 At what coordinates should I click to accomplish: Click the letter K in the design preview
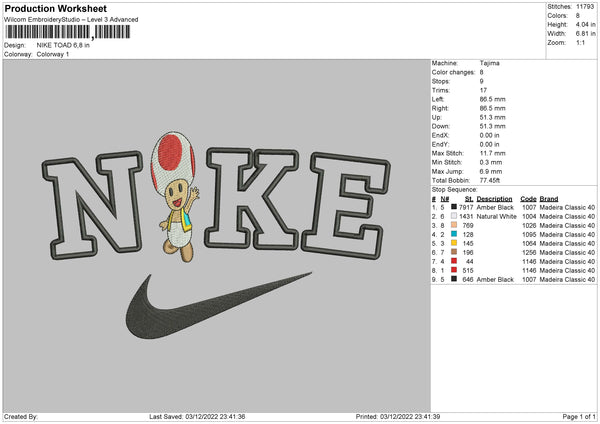tap(251, 199)
